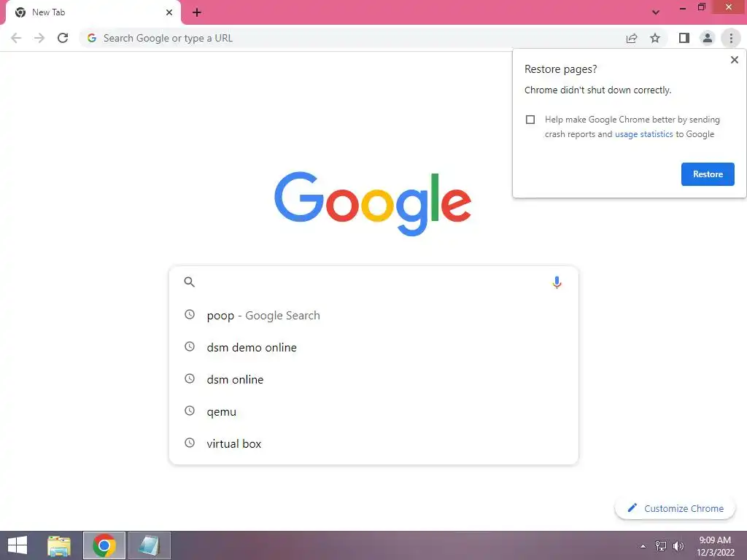Click the Google search input box
The height and width of the screenshot is (560, 747).
(373, 282)
